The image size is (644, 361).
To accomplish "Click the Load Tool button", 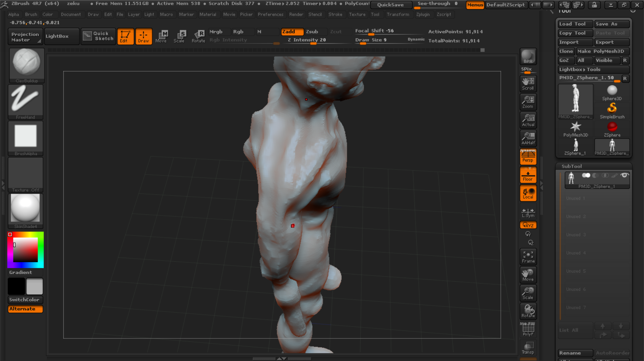I will coord(576,24).
